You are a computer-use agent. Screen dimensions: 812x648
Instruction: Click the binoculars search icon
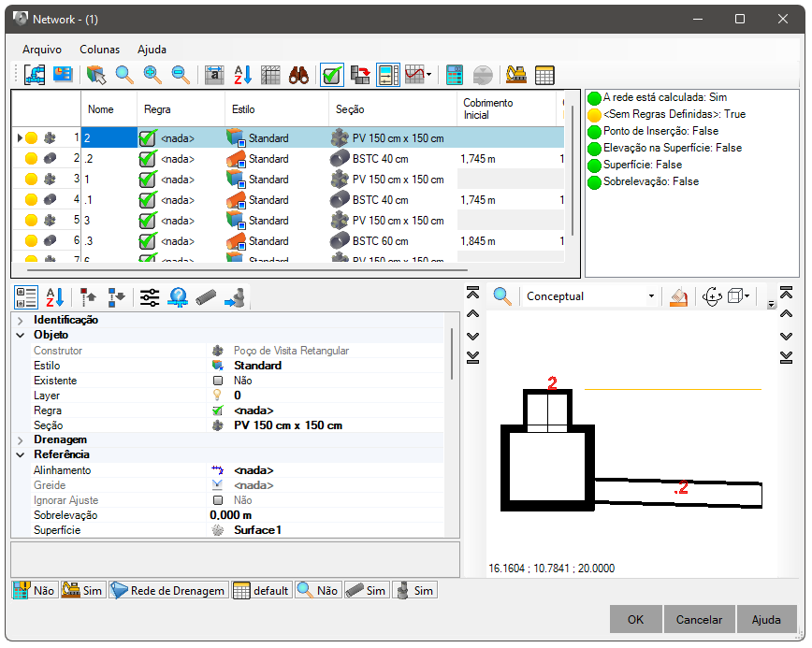point(298,75)
